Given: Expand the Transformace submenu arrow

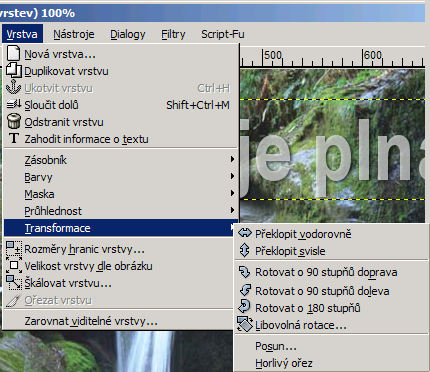Looking at the screenshot, I should click(232, 227).
